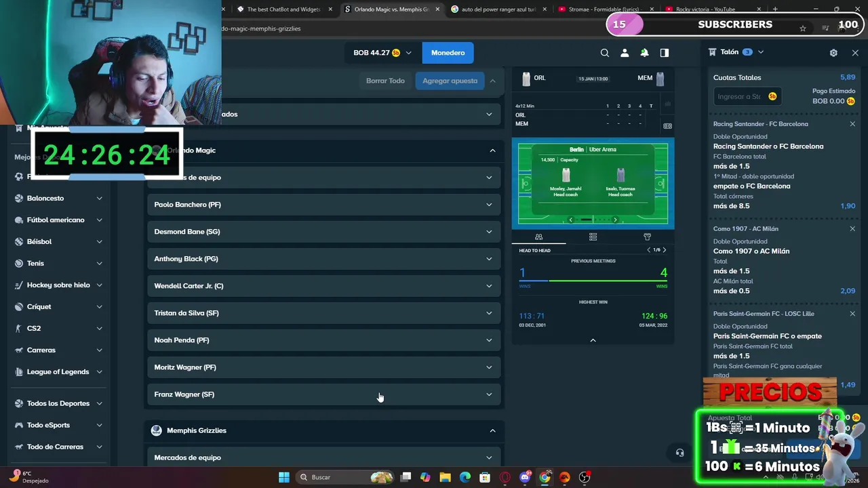Collapse the bet builder panel chevron
This screenshot has height=488, width=868.
pos(493,81)
